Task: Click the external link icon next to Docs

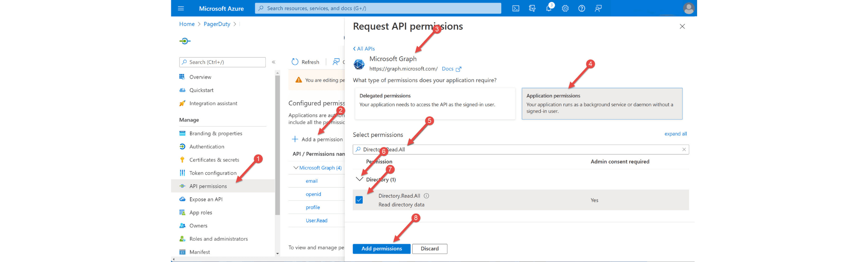Action: 458,69
